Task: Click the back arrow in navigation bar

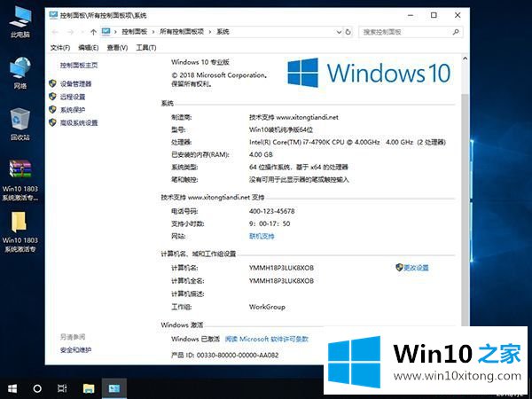Action: pos(55,32)
